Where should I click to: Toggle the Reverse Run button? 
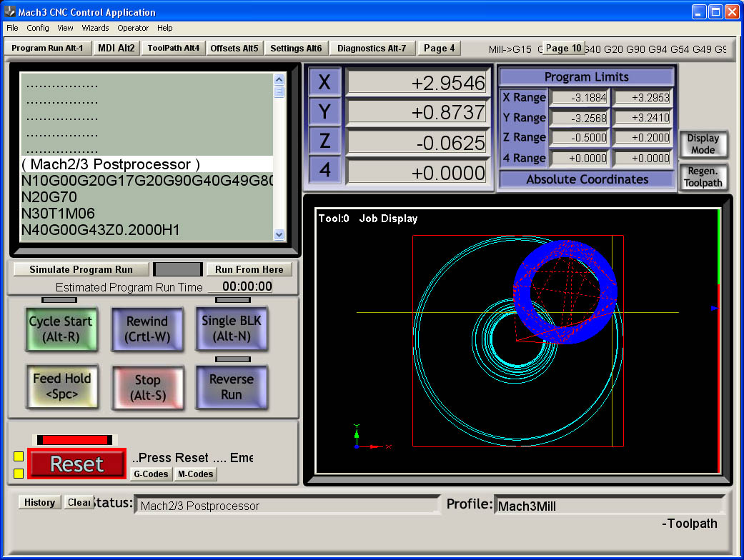tap(231, 387)
